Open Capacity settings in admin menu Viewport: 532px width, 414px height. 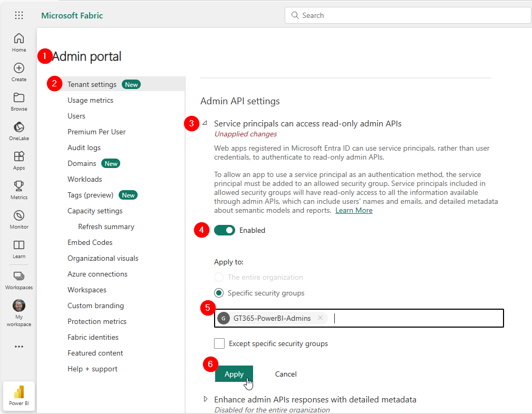click(95, 211)
